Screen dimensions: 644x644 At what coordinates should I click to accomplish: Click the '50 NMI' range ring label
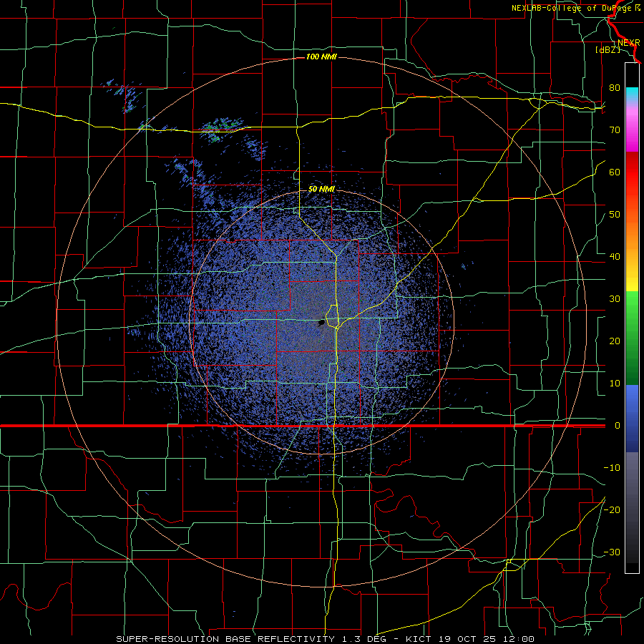pos(321,190)
